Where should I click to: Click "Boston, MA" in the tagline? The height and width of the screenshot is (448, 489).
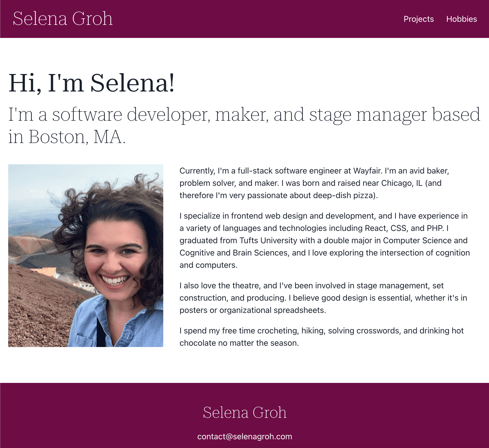pos(77,137)
